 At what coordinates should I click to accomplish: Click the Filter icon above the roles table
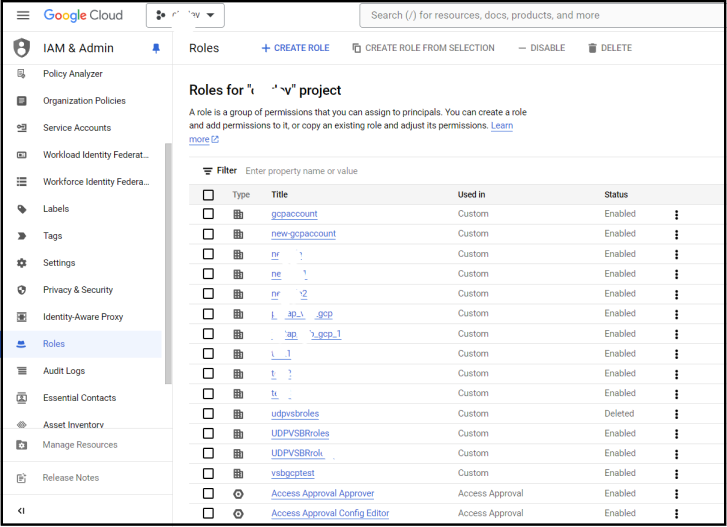coord(208,171)
